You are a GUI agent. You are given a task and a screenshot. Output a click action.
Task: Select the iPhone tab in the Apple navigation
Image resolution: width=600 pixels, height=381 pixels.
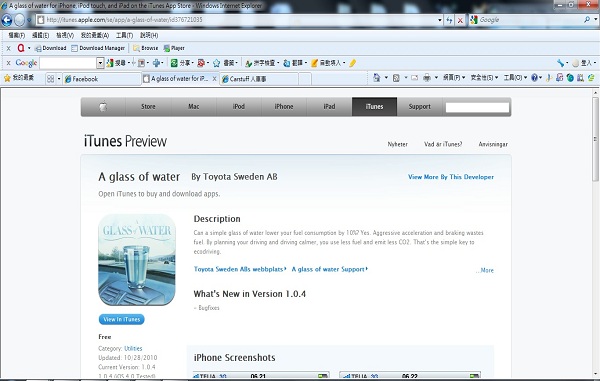click(x=284, y=107)
